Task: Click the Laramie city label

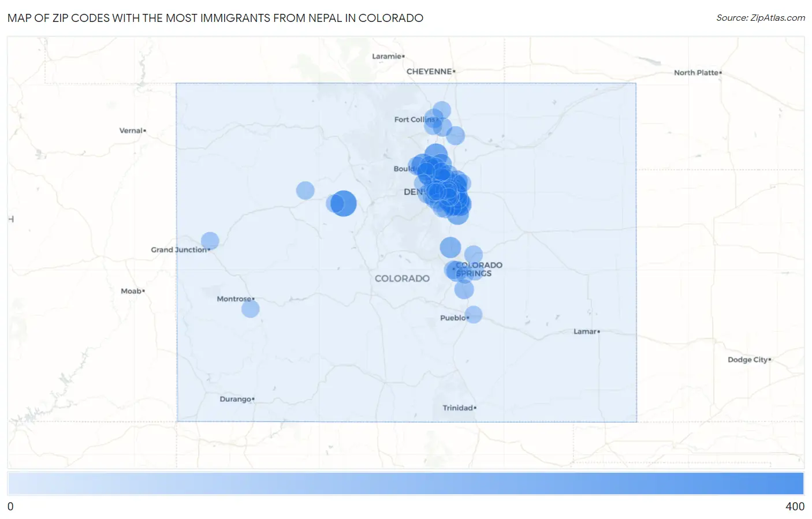Action: [386, 57]
